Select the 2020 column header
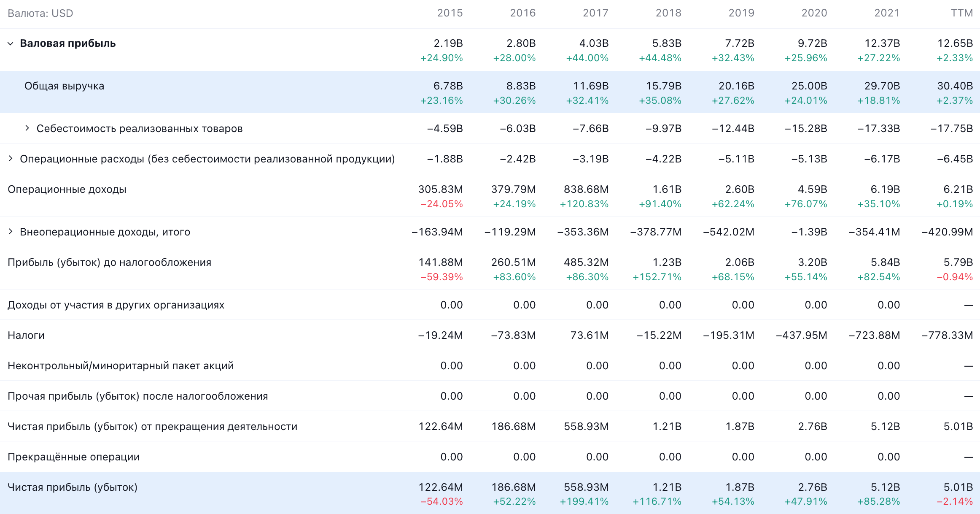Screen dimensions: 980x514 click(x=814, y=13)
